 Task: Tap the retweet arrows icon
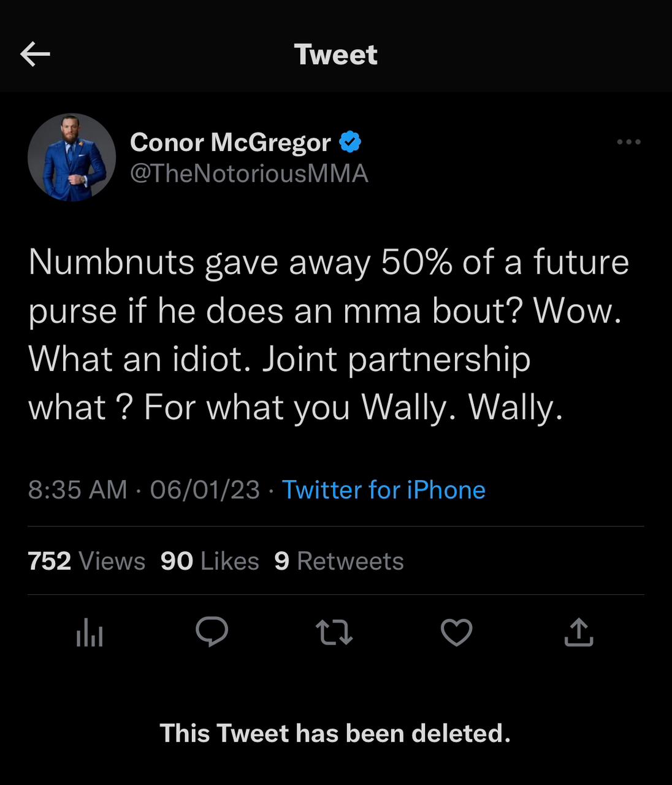[334, 633]
